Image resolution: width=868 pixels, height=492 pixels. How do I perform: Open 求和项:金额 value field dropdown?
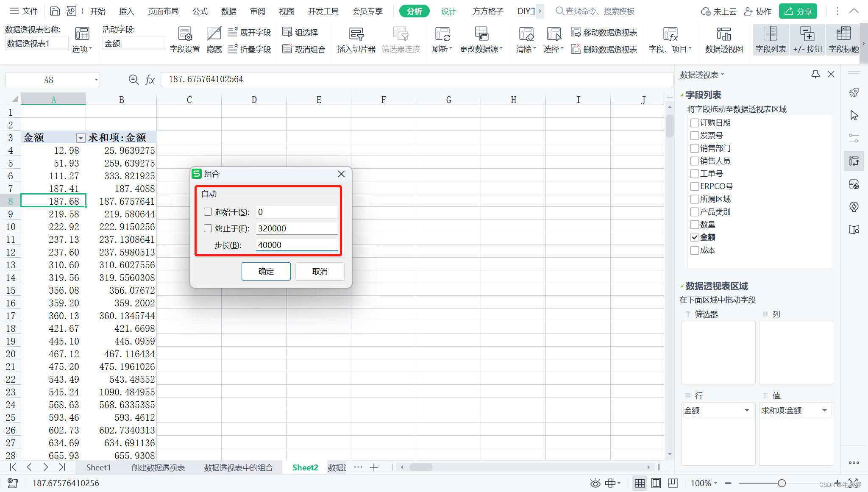point(824,410)
